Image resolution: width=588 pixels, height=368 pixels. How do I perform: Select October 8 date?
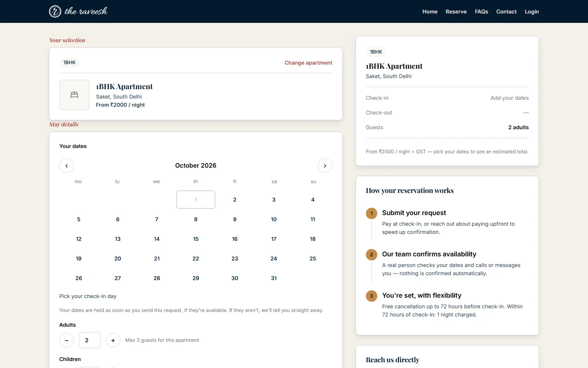pyautogui.click(x=196, y=219)
